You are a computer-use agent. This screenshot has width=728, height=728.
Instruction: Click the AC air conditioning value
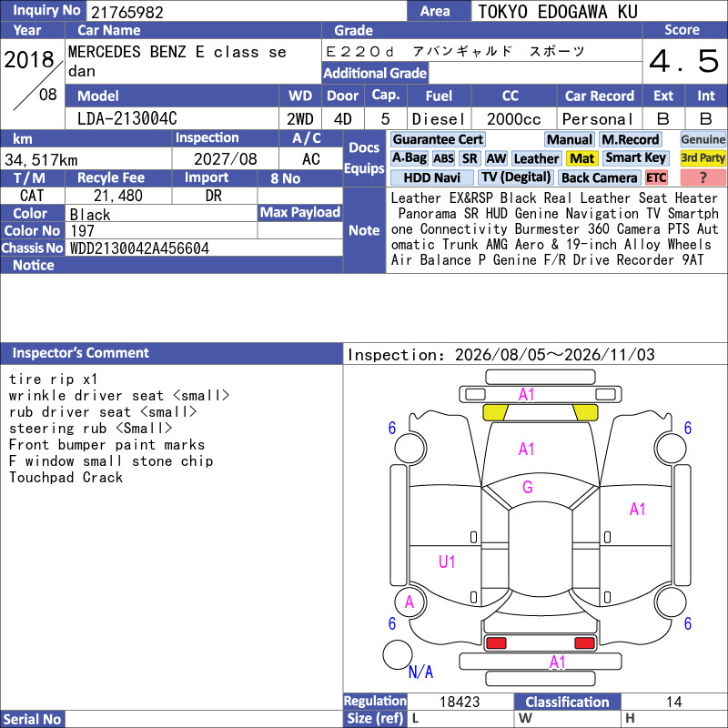click(310, 159)
